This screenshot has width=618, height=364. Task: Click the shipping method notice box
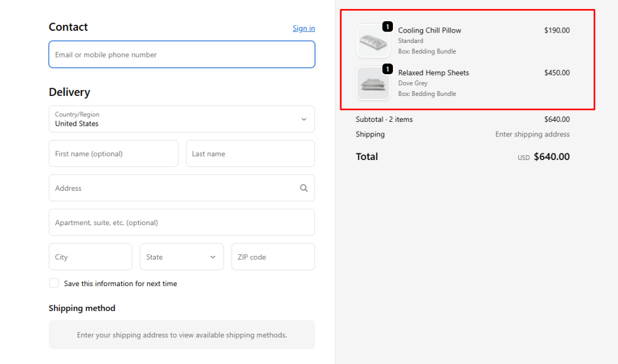[181, 335]
